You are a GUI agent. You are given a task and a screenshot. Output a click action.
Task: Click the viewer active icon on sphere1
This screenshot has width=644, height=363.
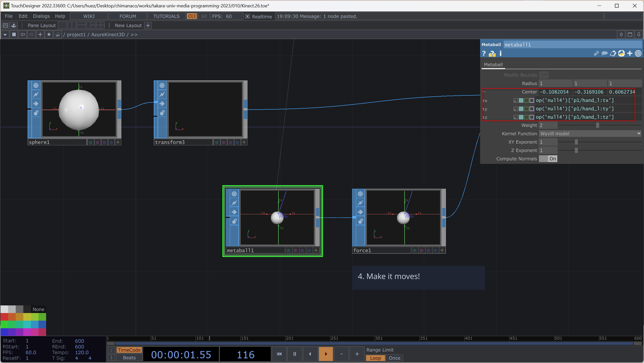click(x=36, y=85)
